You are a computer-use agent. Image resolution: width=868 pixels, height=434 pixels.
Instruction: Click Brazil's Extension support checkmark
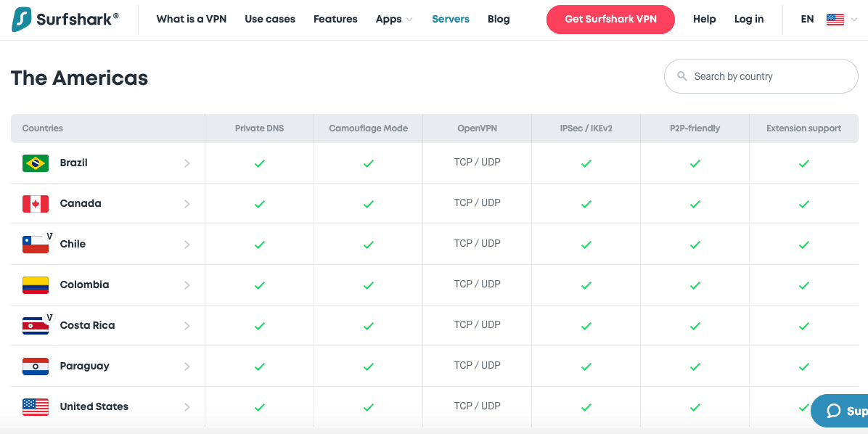(x=804, y=163)
